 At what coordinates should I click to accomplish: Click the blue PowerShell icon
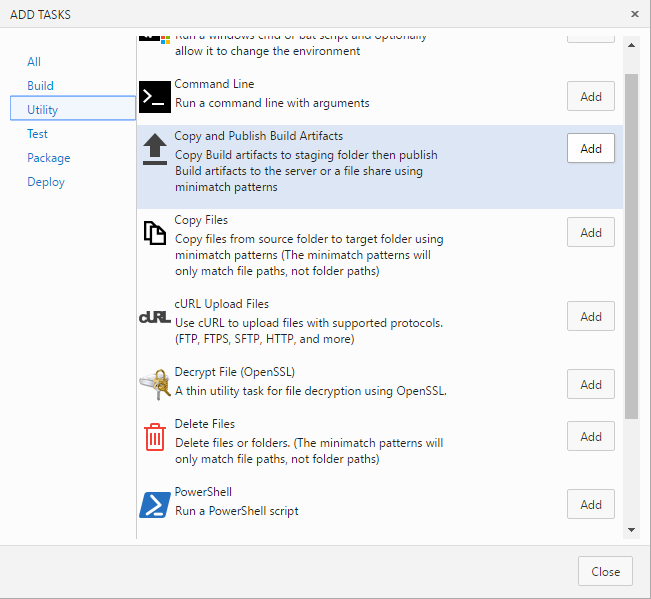(x=155, y=505)
